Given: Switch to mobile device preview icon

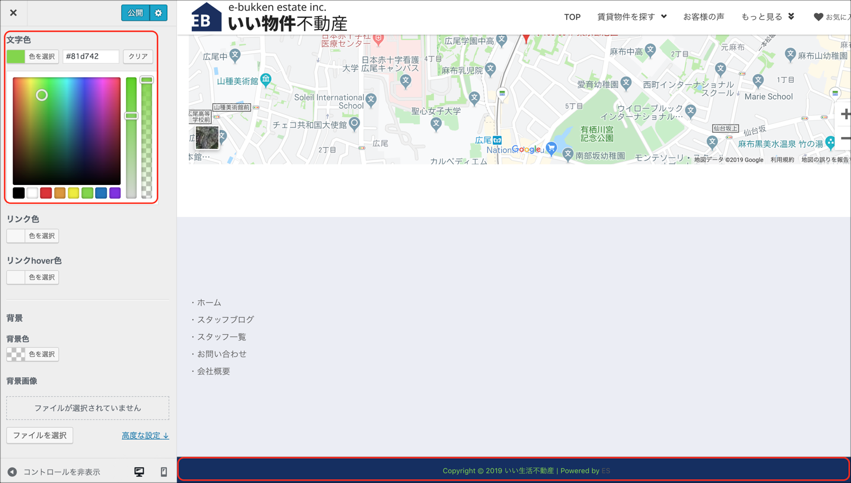Looking at the screenshot, I should click(164, 472).
